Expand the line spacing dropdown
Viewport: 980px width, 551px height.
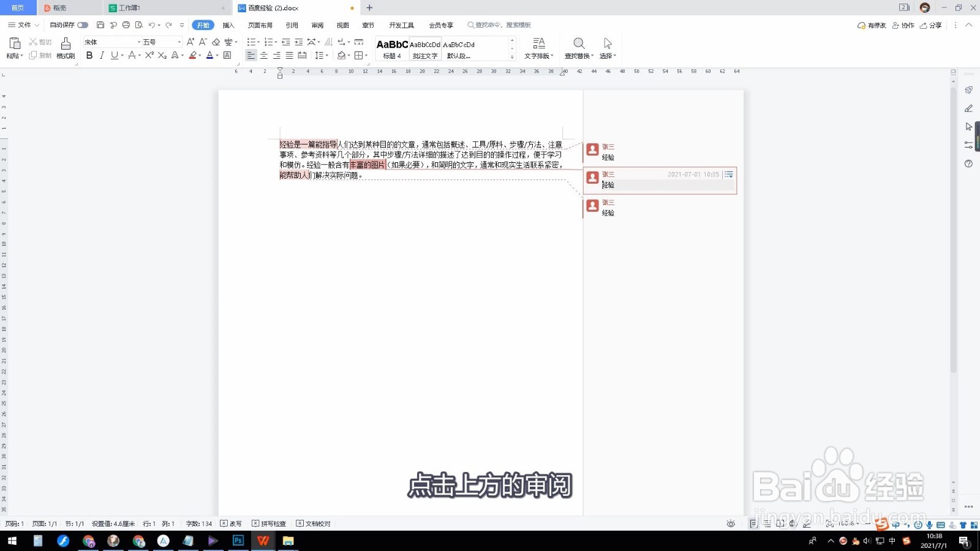pos(327,56)
